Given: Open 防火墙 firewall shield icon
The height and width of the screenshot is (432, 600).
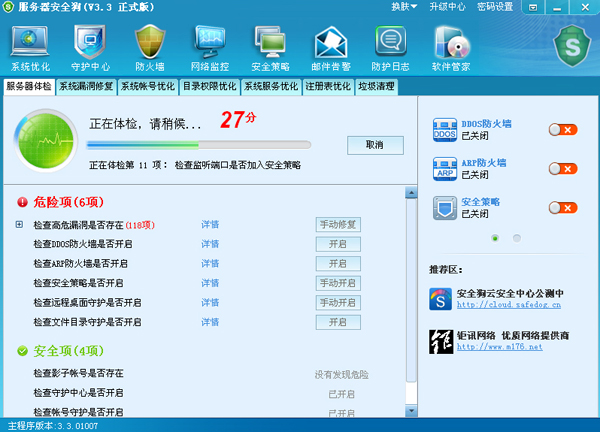Looking at the screenshot, I should (x=150, y=48).
